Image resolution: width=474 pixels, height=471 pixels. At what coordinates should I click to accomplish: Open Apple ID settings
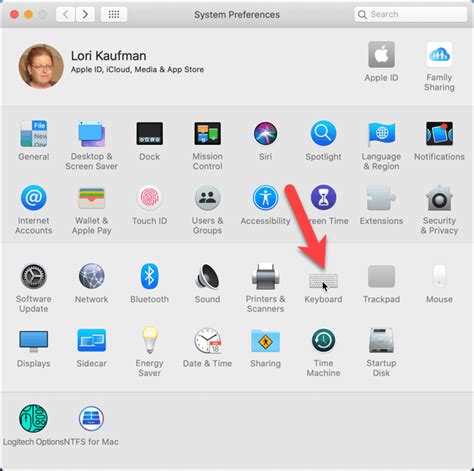tap(381, 54)
